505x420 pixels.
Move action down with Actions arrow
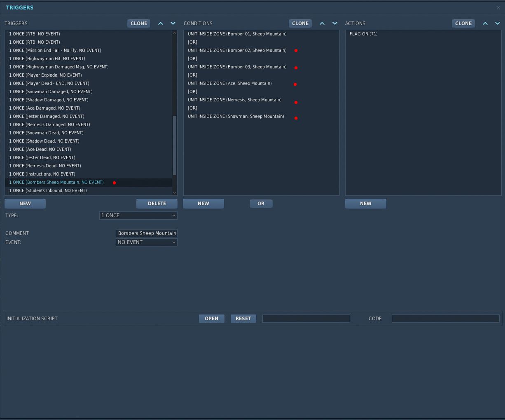[x=498, y=23]
